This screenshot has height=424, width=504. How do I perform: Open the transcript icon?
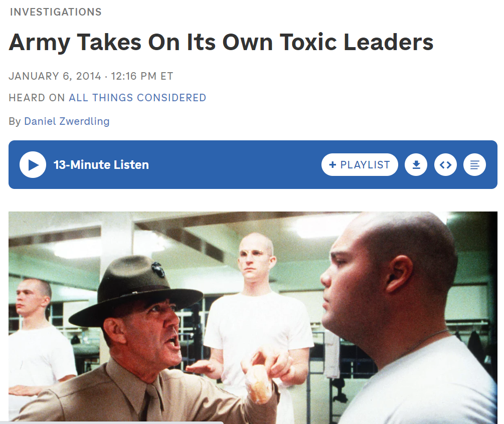[x=474, y=165]
